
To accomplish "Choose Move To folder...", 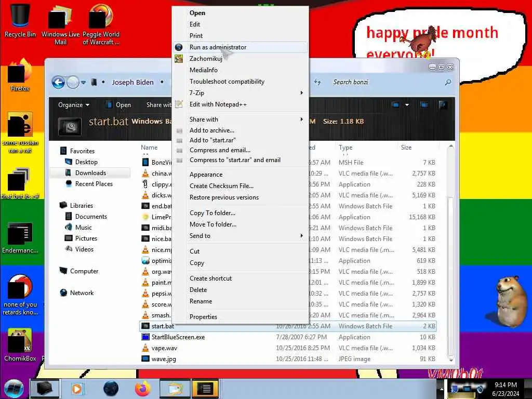I will click(213, 224).
